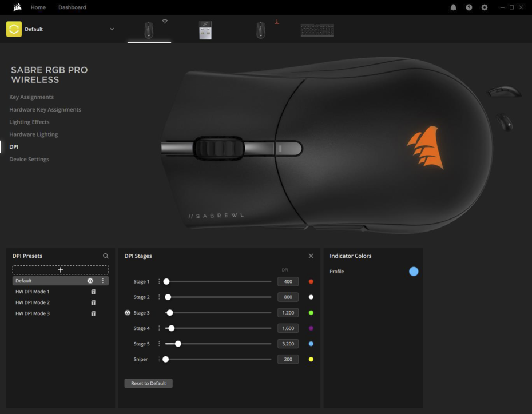Go to the Home tab
Image resolution: width=532 pixels, height=414 pixels.
click(x=38, y=7)
